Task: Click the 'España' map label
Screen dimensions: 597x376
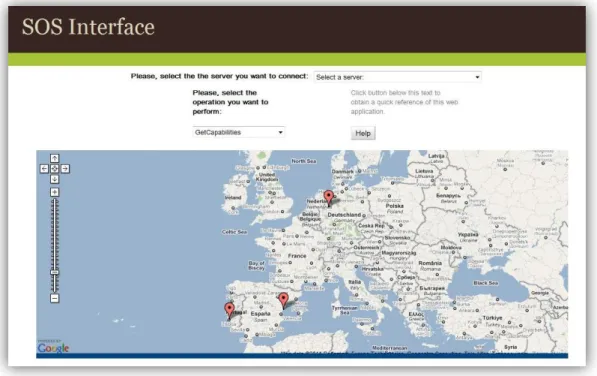Action: [x=260, y=314]
